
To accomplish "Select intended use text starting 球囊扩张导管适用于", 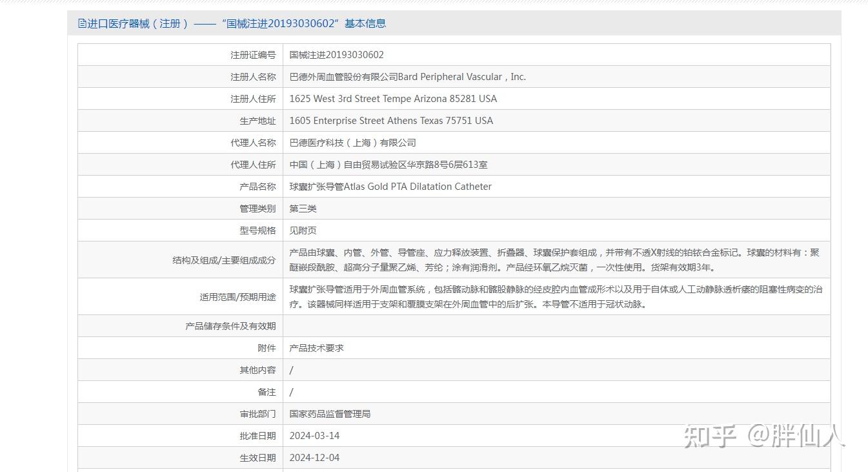I will click(x=556, y=296).
